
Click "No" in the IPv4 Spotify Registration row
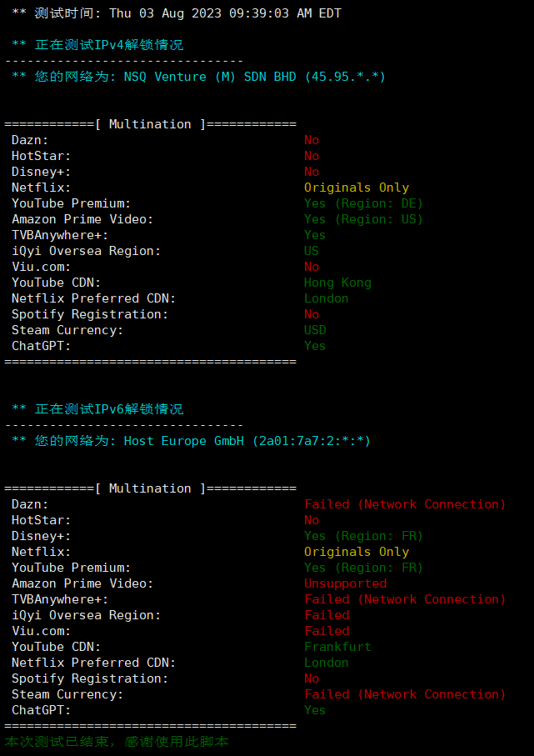[312, 314]
